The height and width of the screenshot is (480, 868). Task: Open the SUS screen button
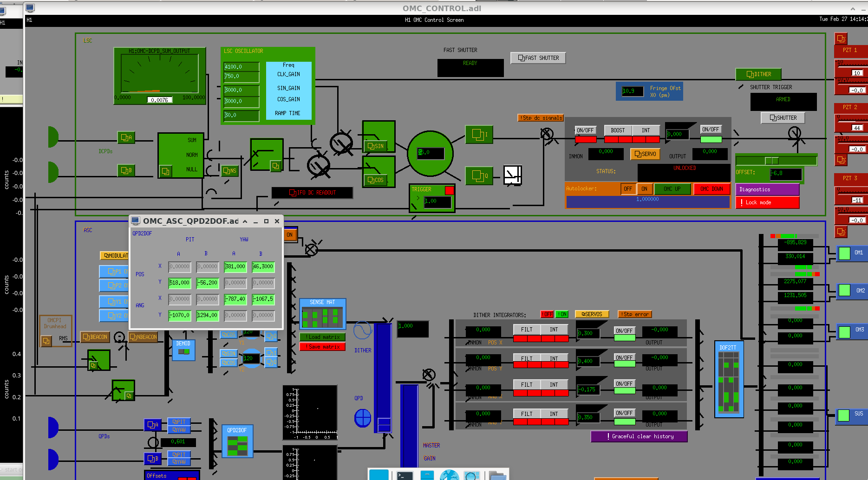pos(851,416)
